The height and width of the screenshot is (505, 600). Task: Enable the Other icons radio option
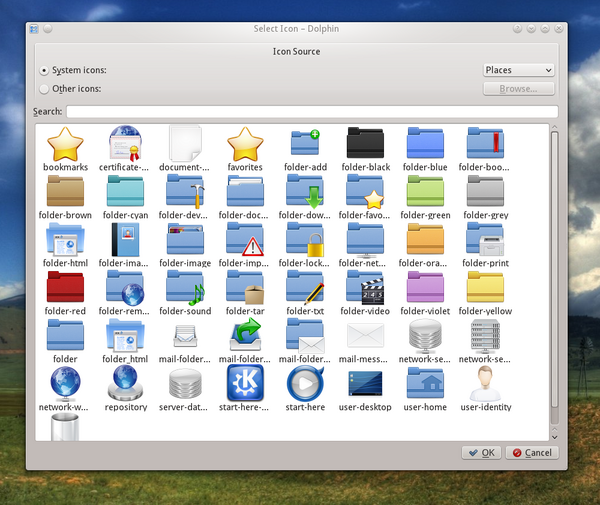click(44, 89)
